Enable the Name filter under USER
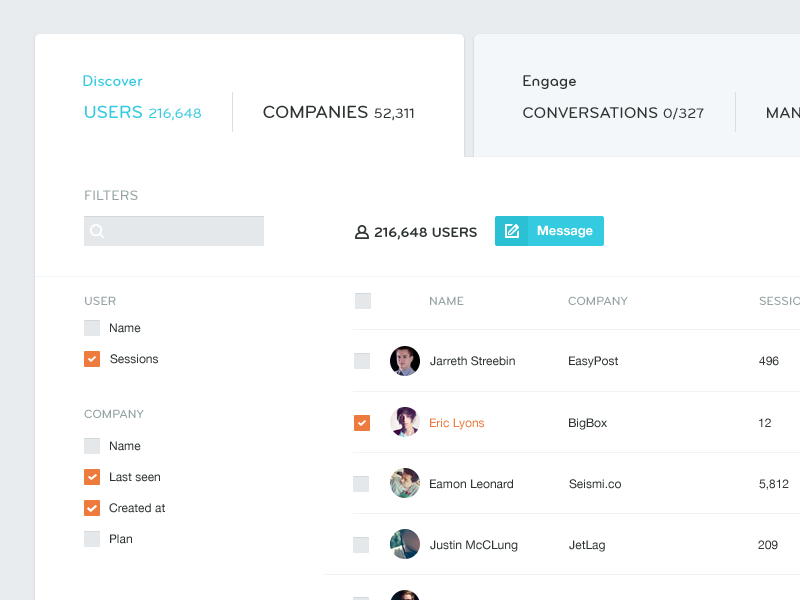 coord(91,327)
